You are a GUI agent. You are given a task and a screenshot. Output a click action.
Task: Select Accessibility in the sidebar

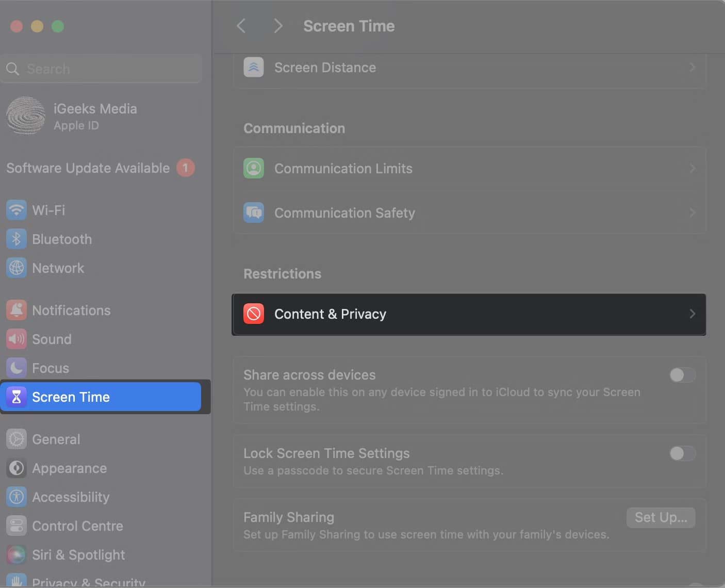point(71,497)
